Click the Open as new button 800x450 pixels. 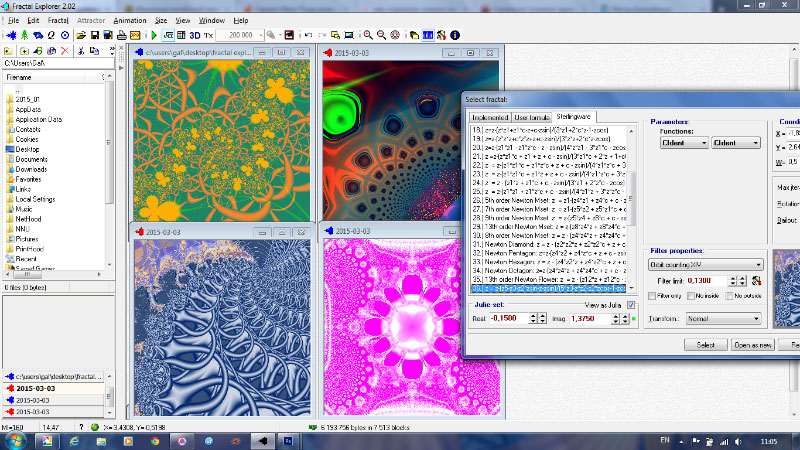(753, 345)
